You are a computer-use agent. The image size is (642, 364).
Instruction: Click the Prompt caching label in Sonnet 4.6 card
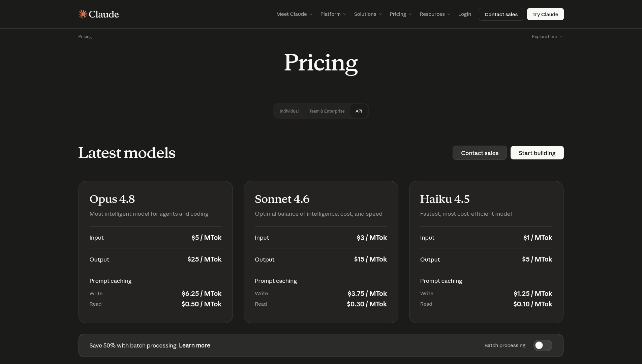coord(276,281)
